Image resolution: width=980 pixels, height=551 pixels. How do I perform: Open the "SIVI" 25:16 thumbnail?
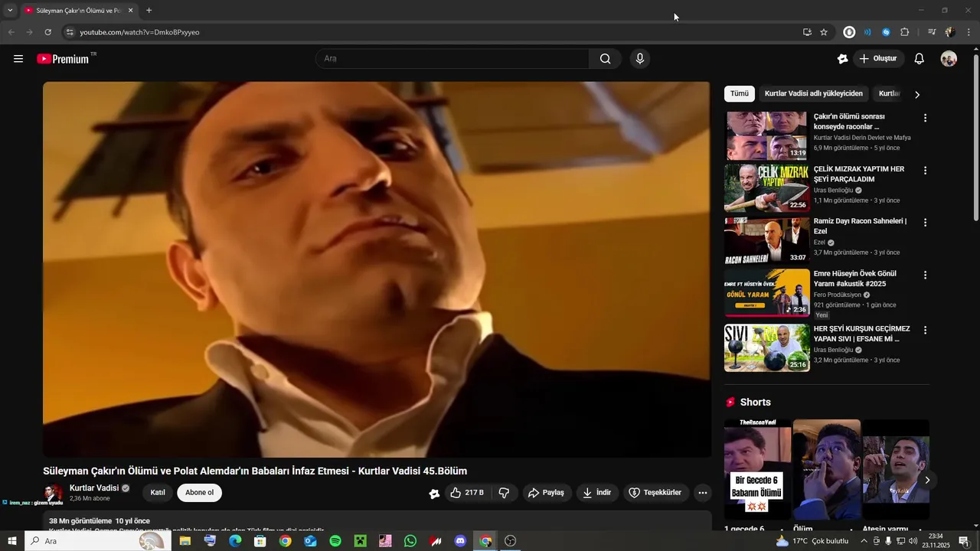tap(766, 347)
